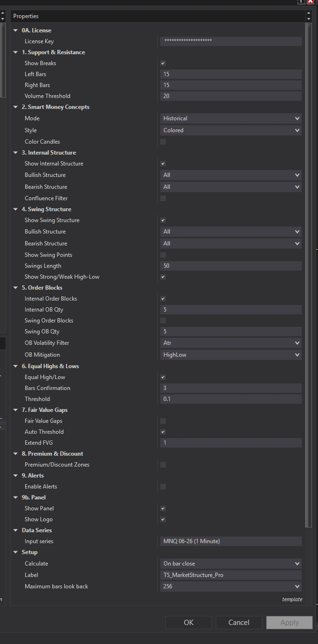Enable Show Swing Points checkbox
Viewport: 318px width, 644px height.
click(x=163, y=255)
